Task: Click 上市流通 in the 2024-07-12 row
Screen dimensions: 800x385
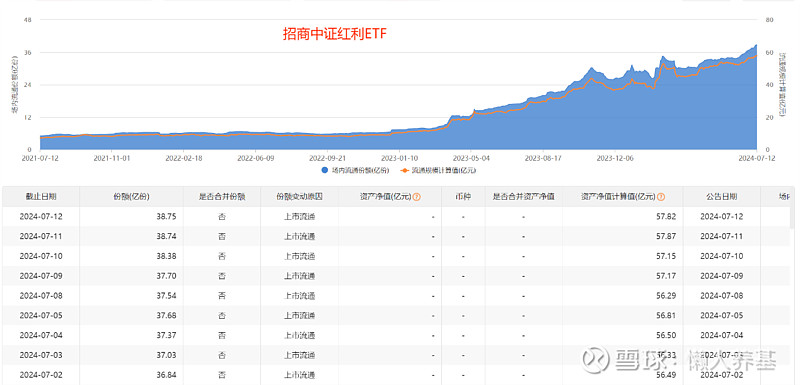Action: 299,217
